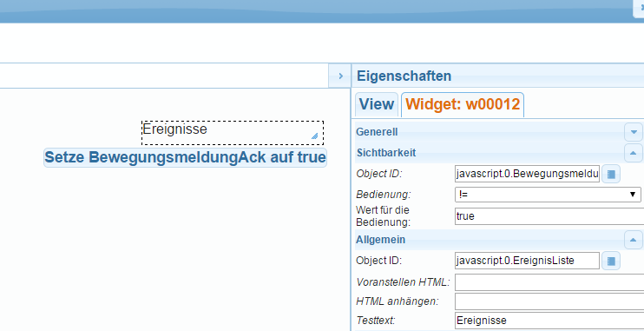Click the Allgemein section title

[x=381, y=240]
